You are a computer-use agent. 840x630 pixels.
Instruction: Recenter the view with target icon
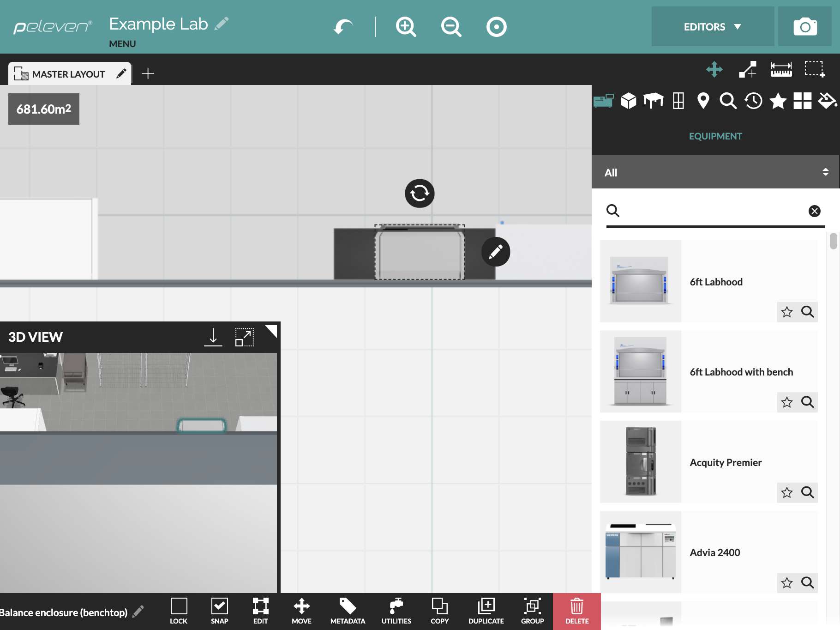pos(497,27)
